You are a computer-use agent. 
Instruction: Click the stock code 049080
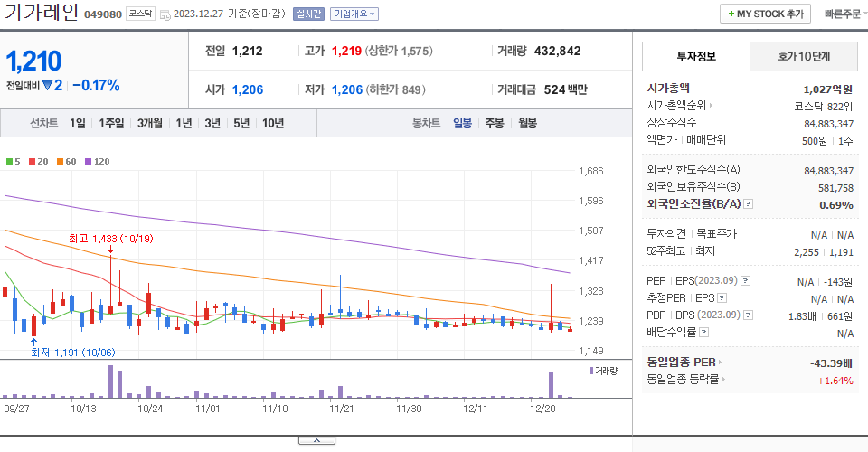point(103,14)
